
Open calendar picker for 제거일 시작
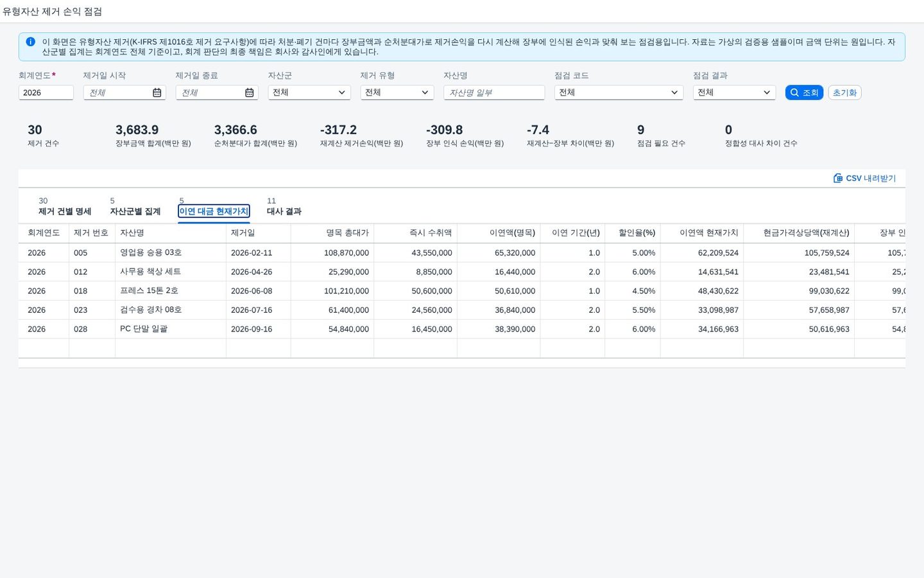pos(157,93)
